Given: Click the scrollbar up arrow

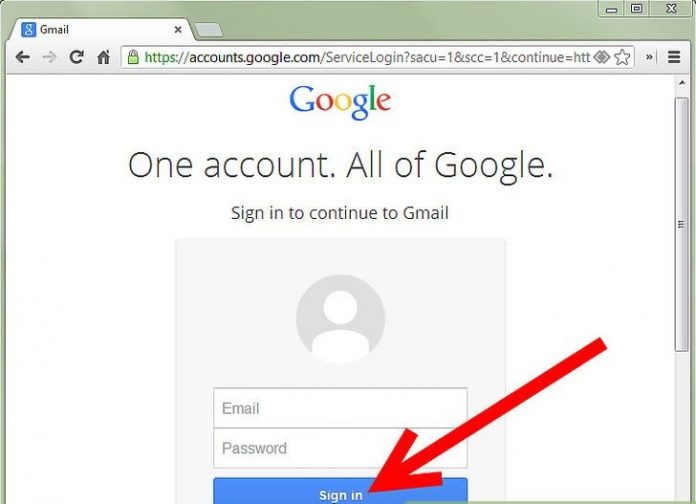Looking at the screenshot, I should pos(682,83).
